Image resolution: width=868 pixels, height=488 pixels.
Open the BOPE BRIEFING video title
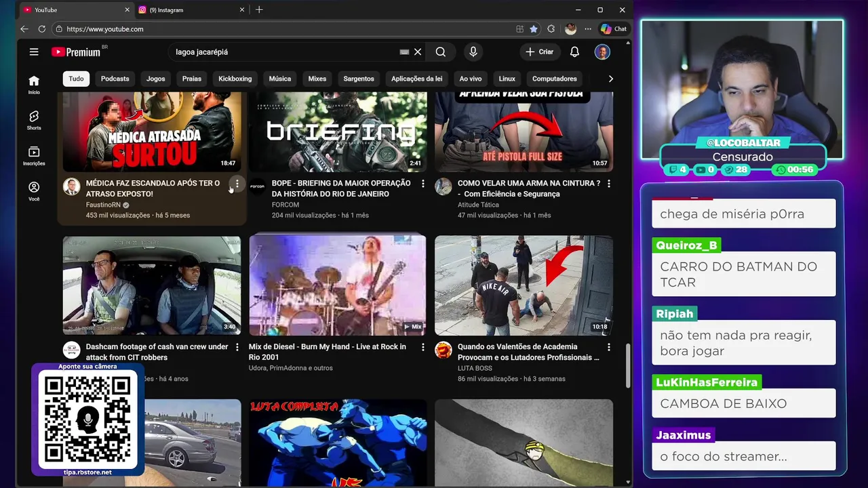point(341,188)
